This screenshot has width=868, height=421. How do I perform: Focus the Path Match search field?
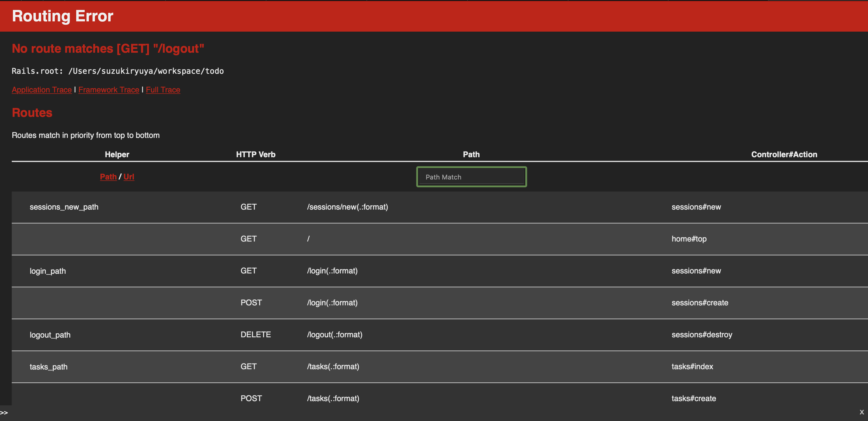tap(471, 177)
